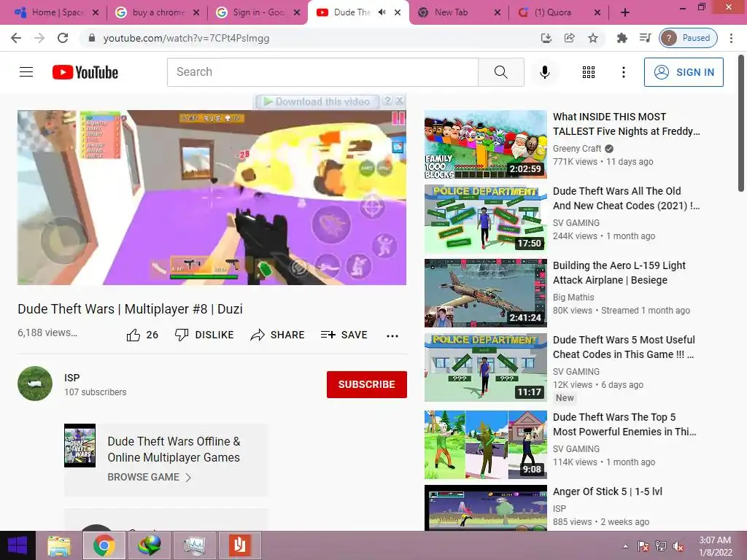Open help on download video bar
The image size is (747, 560).
click(x=388, y=101)
